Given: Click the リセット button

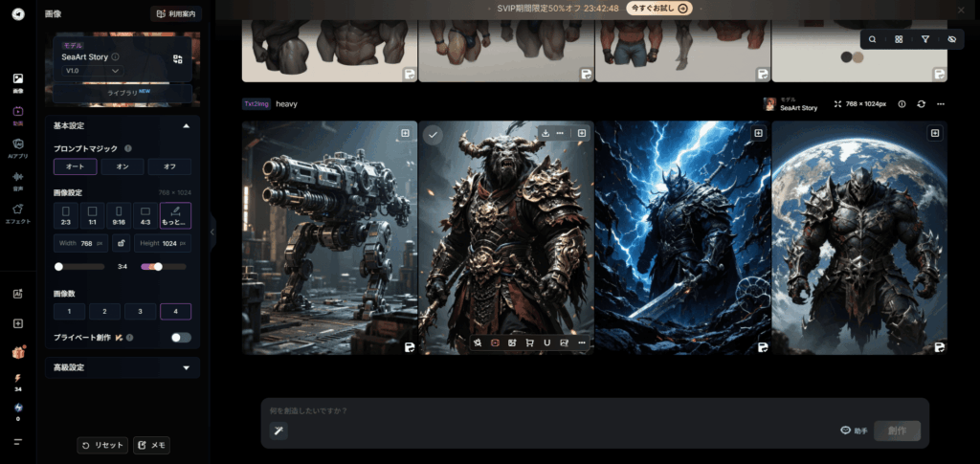Looking at the screenshot, I should (101, 445).
